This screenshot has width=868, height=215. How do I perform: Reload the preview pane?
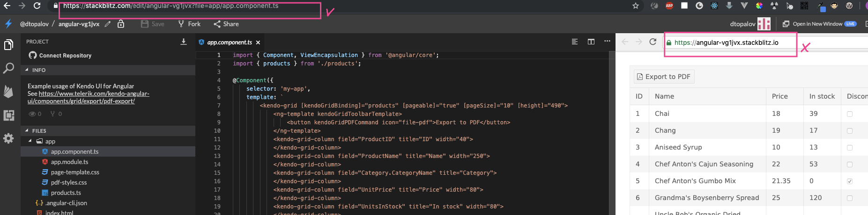coord(653,42)
